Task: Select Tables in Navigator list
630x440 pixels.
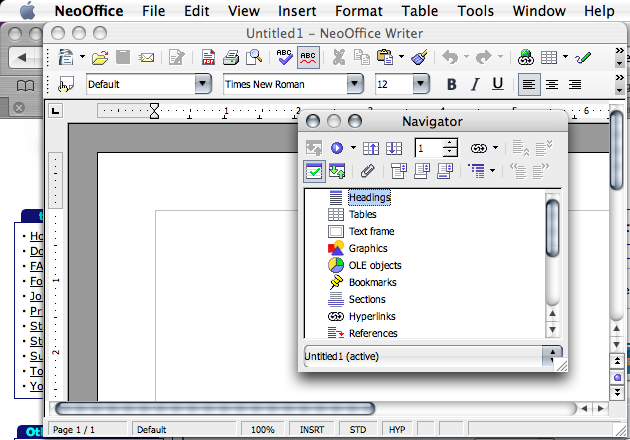Action: 362,214
